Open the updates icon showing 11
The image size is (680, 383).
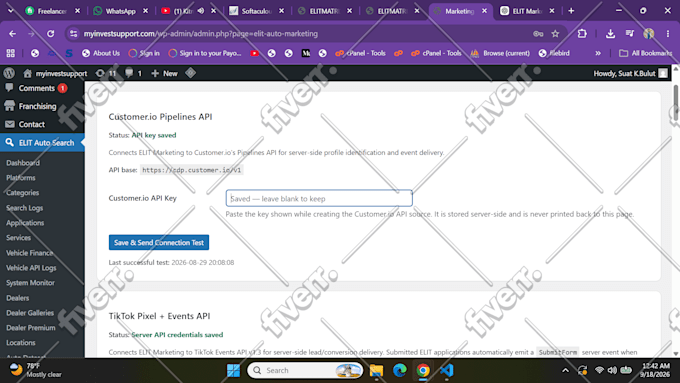click(x=106, y=73)
